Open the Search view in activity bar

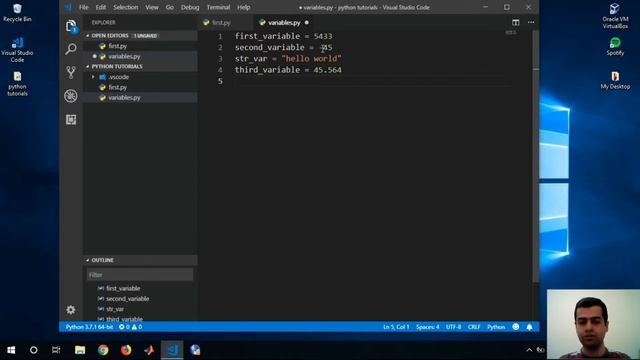(71, 49)
